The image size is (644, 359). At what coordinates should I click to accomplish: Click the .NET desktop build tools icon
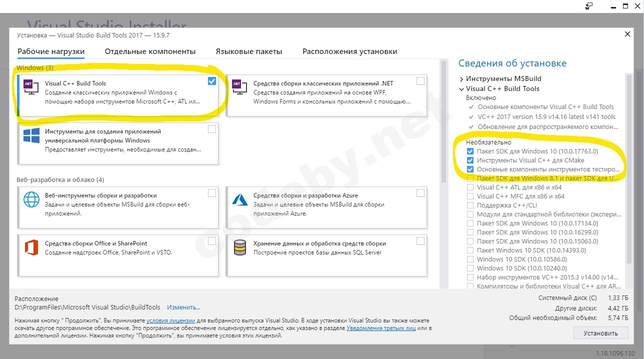pyautogui.click(x=239, y=87)
